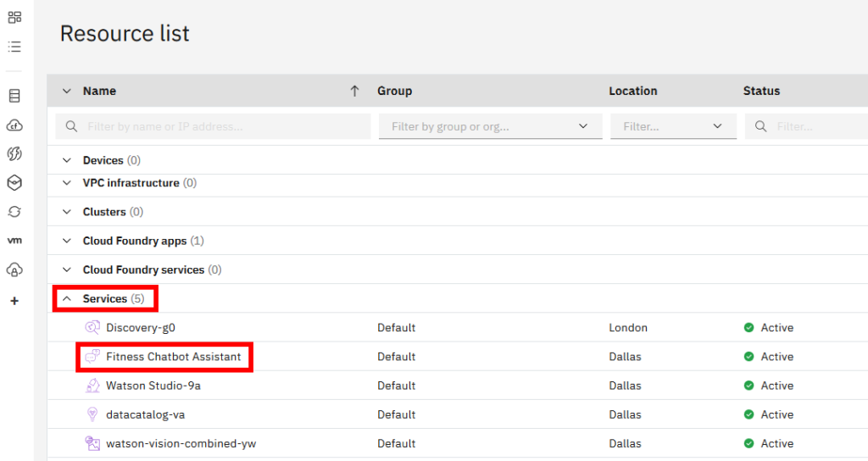Toggle all groups with Name header chevron
Screen dimensions: 868x461
pyautogui.click(x=67, y=91)
